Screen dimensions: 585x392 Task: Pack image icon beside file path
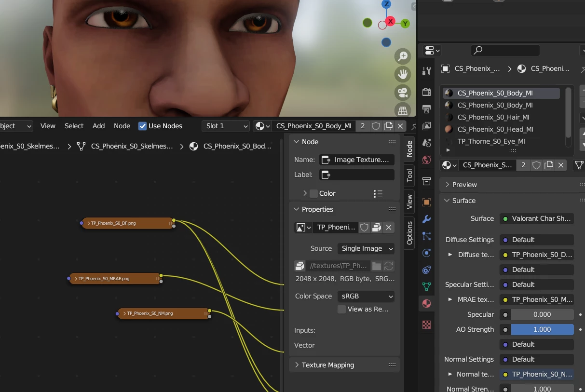[x=300, y=266]
